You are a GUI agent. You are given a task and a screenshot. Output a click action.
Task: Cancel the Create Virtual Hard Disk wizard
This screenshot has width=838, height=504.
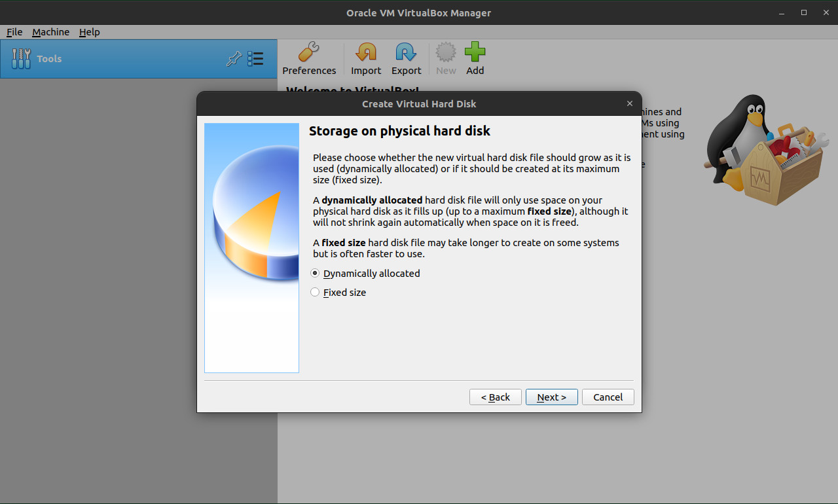click(x=608, y=397)
